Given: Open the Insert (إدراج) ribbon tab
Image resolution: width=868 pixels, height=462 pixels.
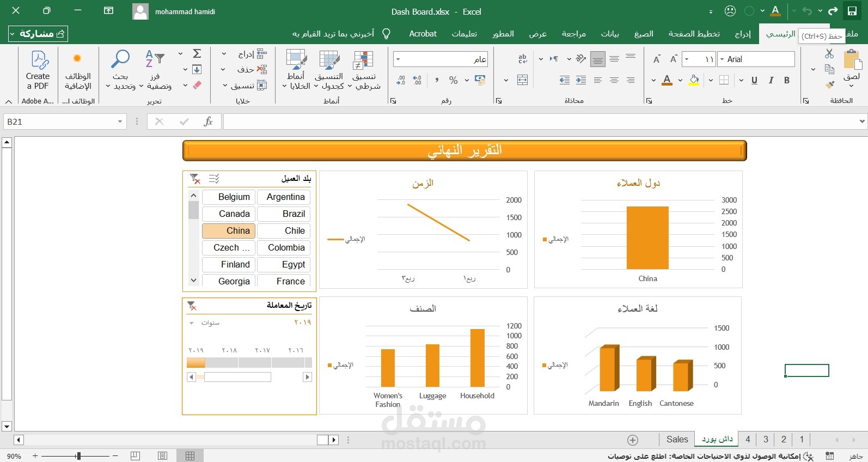Looking at the screenshot, I should [743, 34].
